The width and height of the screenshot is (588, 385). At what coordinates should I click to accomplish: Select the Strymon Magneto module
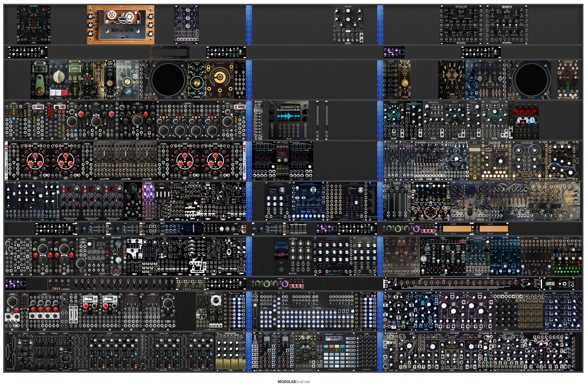[x=507, y=25]
